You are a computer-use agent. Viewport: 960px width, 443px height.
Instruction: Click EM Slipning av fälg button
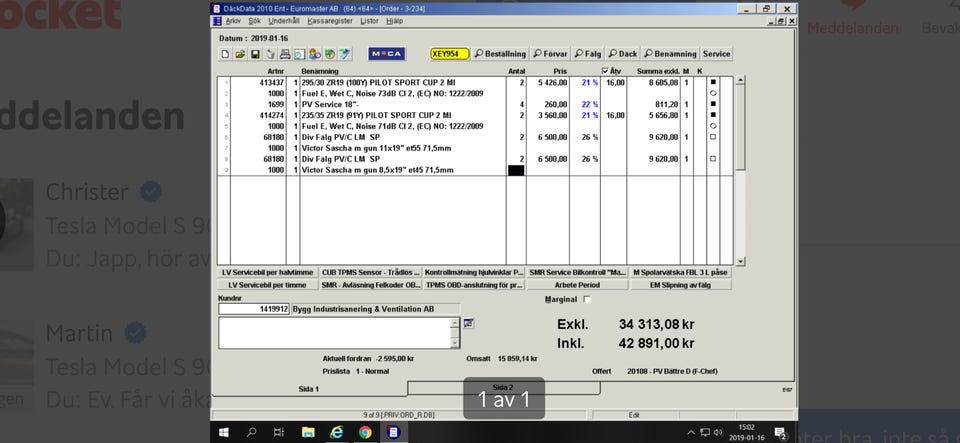point(680,285)
